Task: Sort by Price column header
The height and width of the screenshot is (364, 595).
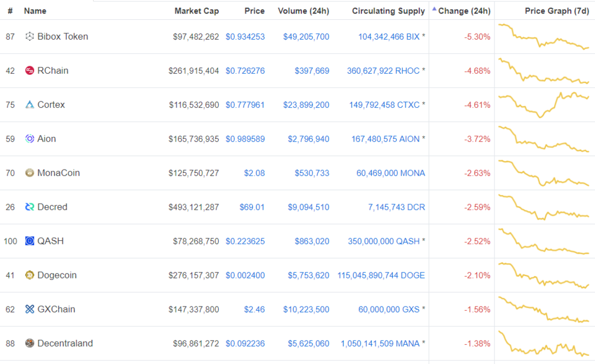Action: click(254, 11)
